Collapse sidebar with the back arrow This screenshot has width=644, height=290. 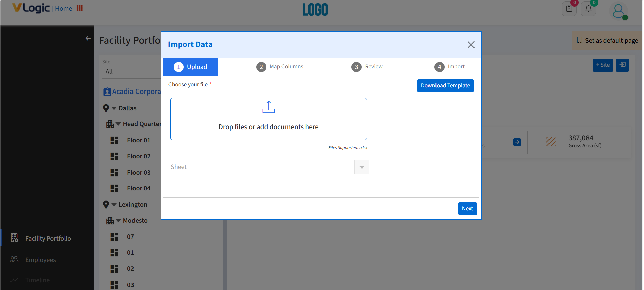click(x=88, y=39)
